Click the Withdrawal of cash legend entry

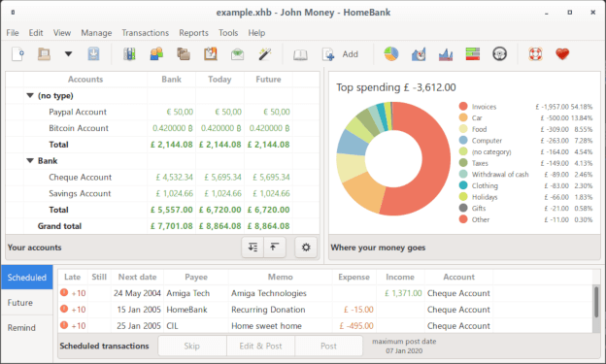click(525, 175)
